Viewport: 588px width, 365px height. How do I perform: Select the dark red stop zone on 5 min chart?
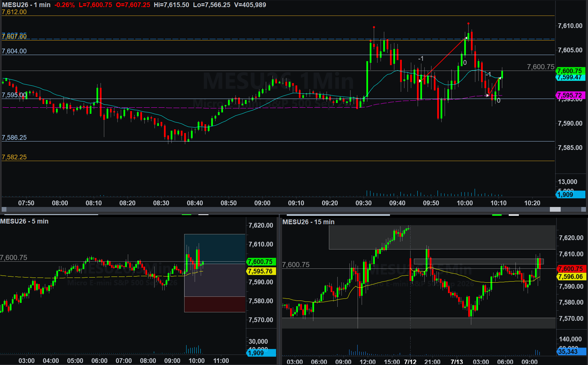click(215, 304)
